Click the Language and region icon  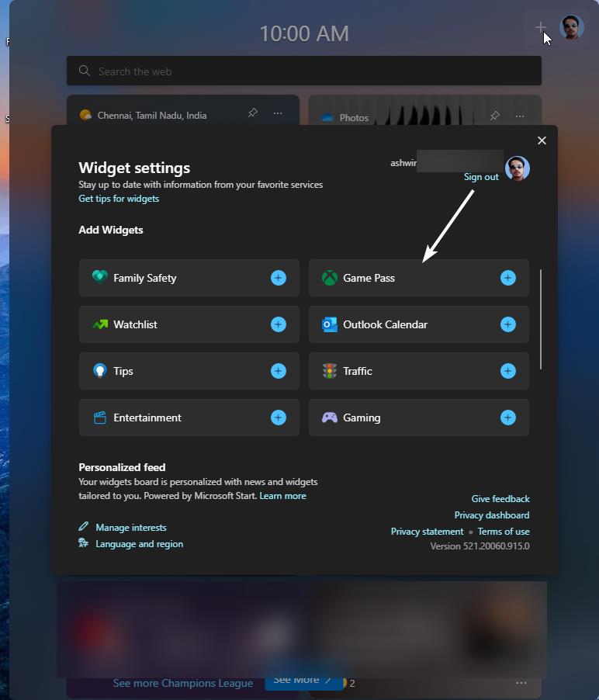pos(84,543)
